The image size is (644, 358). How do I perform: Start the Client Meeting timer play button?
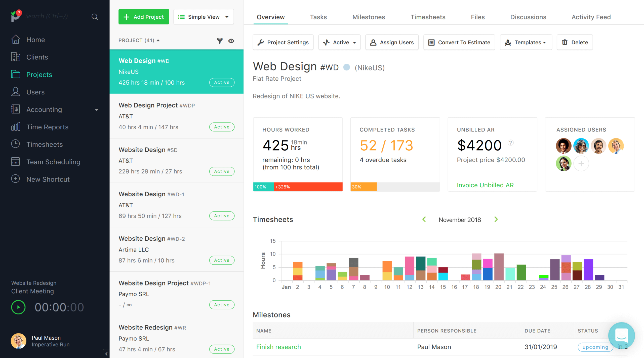click(18, 307)
